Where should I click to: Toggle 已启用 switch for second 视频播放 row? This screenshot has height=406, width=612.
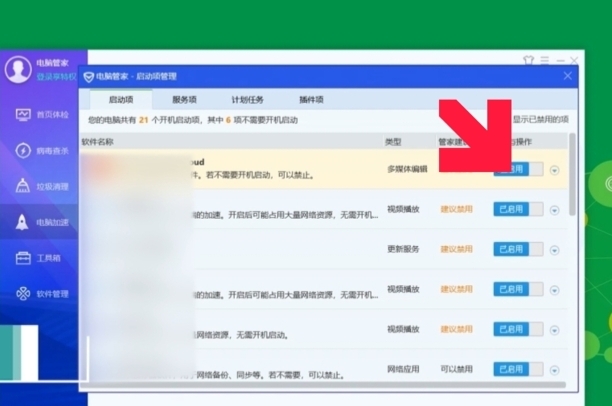point(518,289)
